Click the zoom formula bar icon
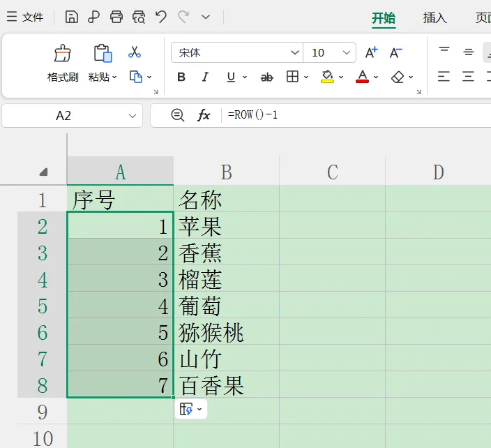This screenshot has width=491, height=448. coord(178,115)
